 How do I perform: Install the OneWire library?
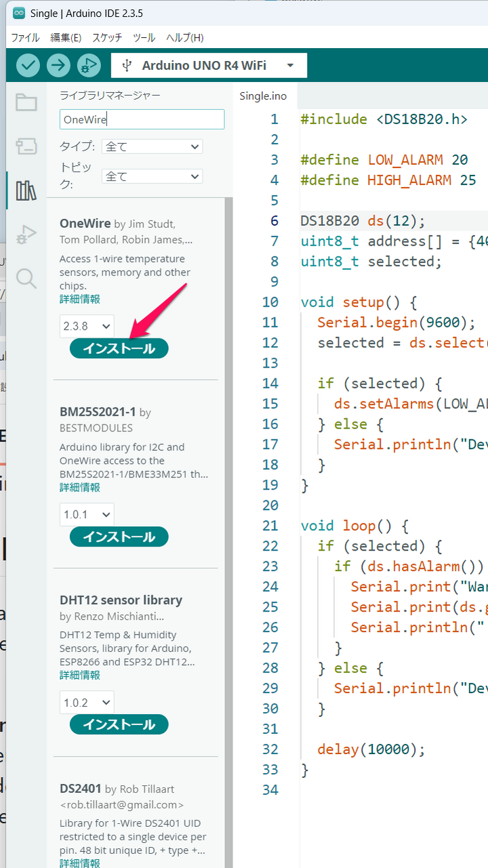pos(119,349)
